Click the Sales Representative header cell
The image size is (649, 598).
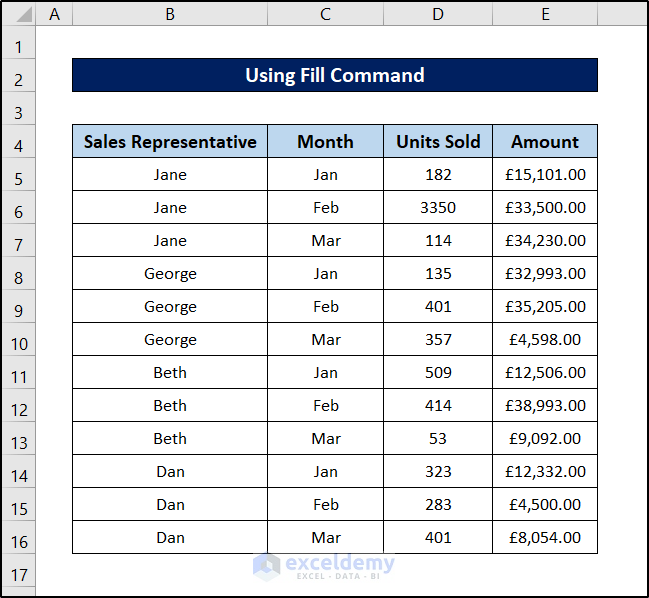[170, 142]
